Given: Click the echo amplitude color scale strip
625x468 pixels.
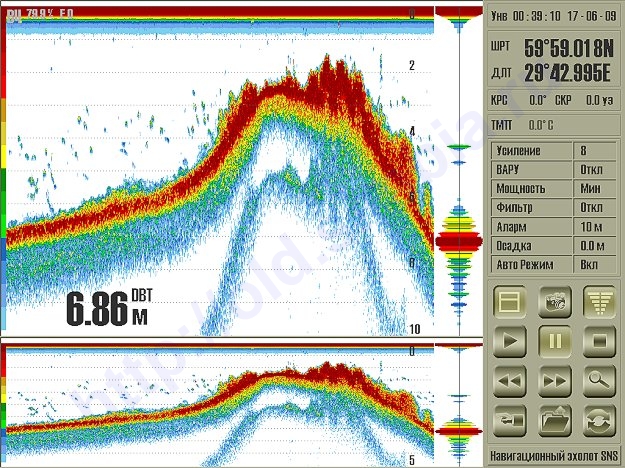Looking at the screenshot, I should pos(3,180).
